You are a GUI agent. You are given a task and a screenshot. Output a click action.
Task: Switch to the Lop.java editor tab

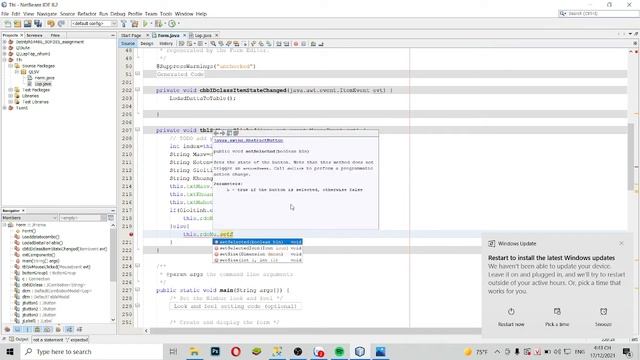pyautogui.click(x=203, y=36)
